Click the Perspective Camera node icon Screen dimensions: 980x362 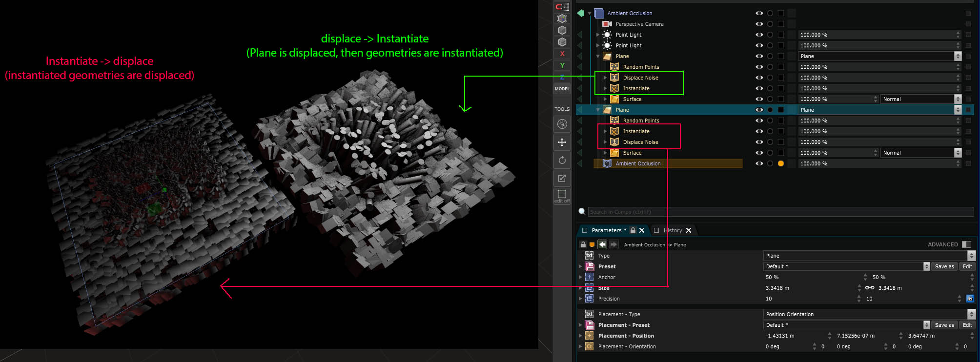(607, 24)
